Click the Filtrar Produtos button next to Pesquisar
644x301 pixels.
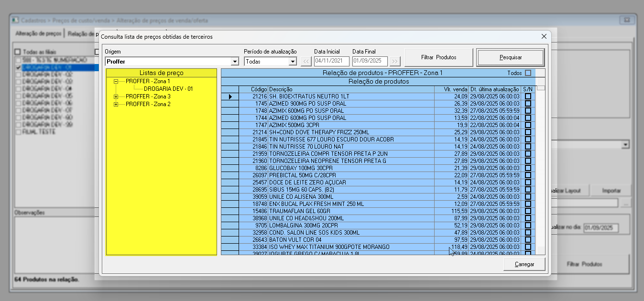[x=438, y=57]
